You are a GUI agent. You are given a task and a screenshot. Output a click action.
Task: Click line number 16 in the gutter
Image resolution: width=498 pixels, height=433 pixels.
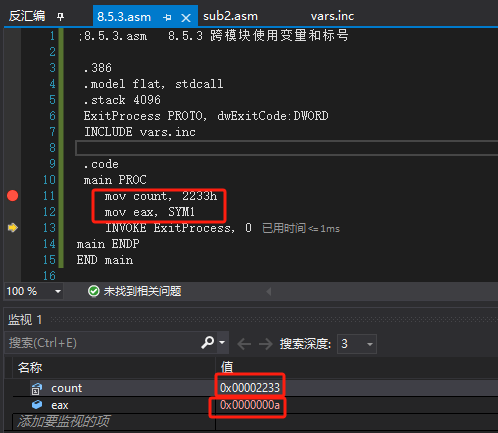point(49,276)
